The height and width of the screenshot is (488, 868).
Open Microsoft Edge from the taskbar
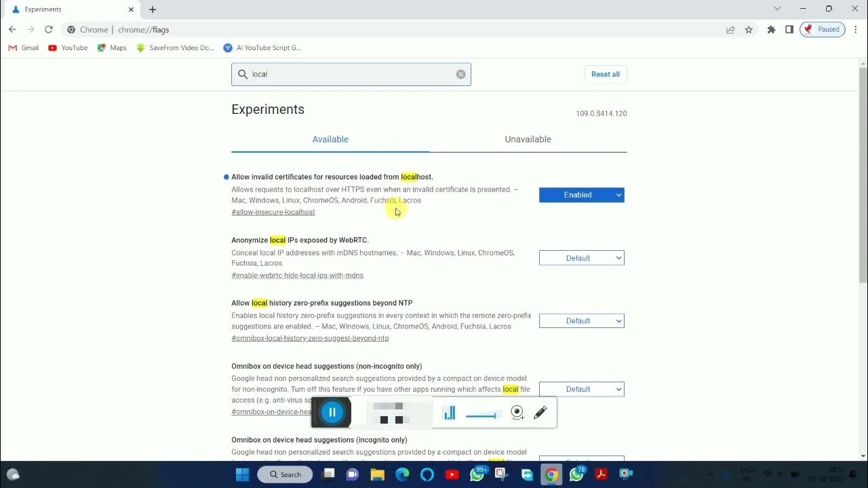402,474
